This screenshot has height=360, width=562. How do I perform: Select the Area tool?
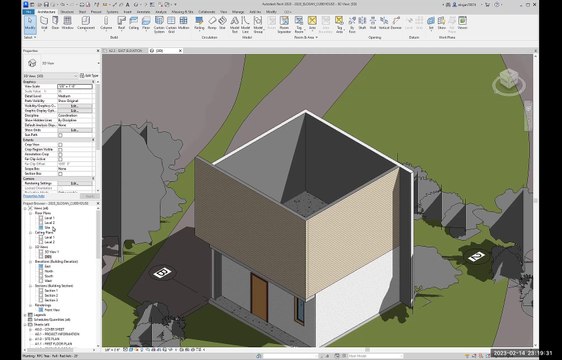point(312,23)
